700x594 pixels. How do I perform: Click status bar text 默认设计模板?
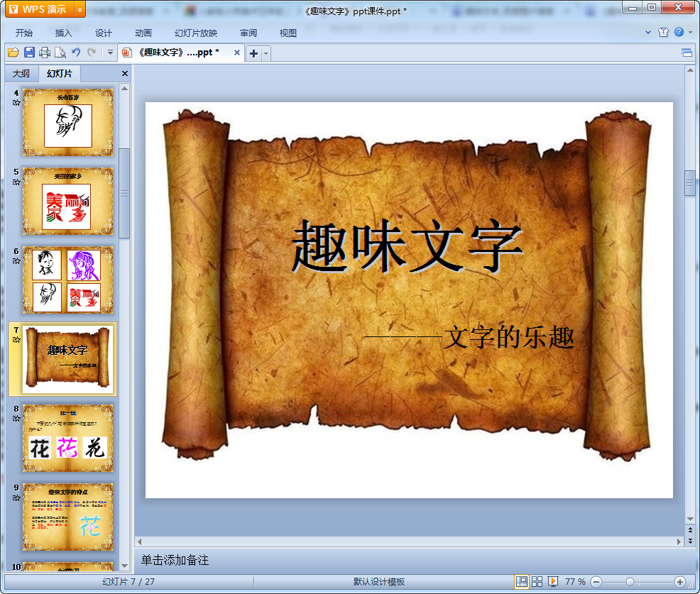point(379,581)
